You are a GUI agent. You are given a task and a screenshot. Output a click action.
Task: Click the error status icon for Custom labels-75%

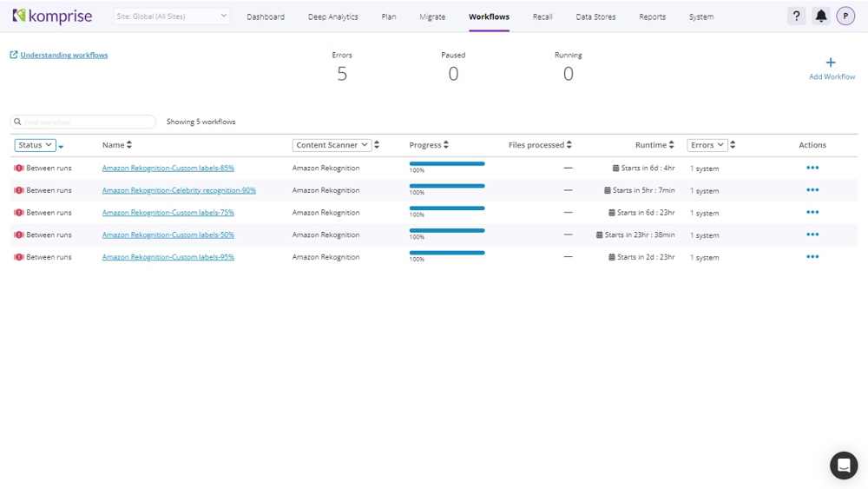tap(19, 212)
